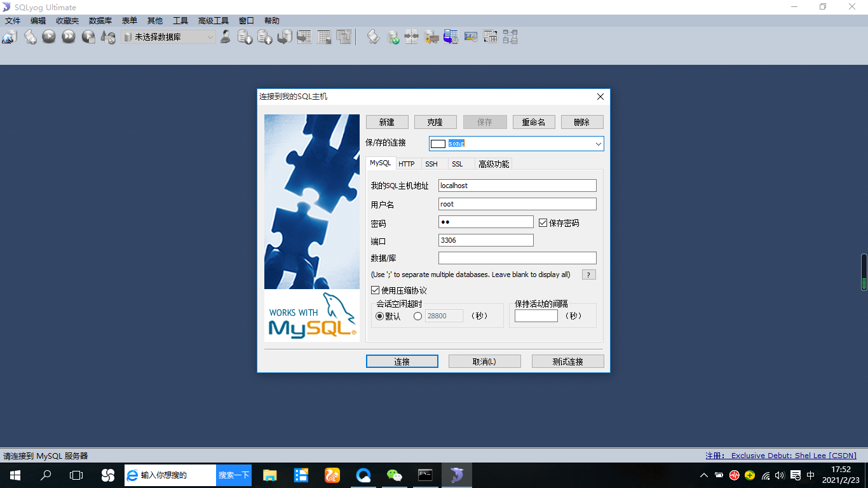Click the 取消(L) button
Screen dimensions: 868x488
(x=485, y=361)
